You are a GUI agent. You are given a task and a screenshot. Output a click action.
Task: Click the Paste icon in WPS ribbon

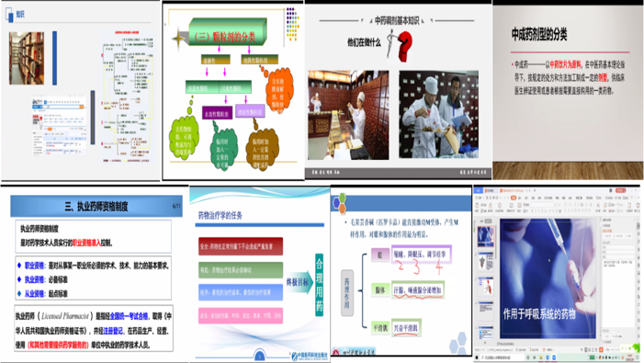pyautogui.click(x=477, y=205)
